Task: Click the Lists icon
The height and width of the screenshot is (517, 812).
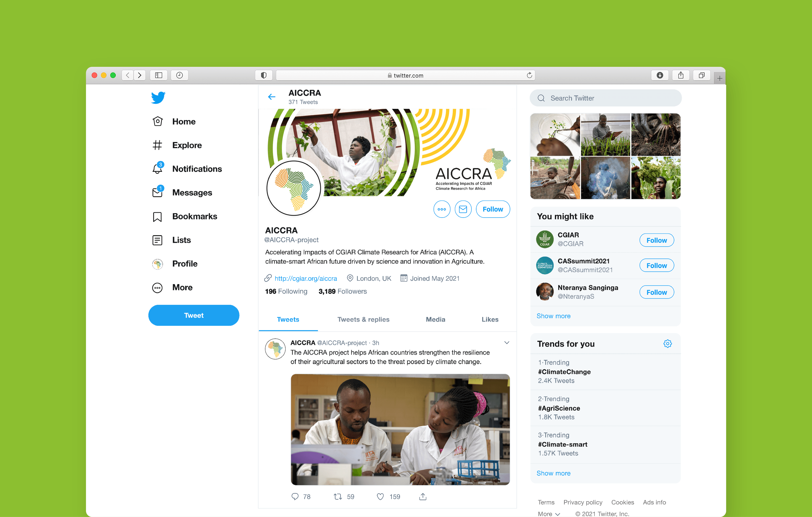Action: pos(157,240)
